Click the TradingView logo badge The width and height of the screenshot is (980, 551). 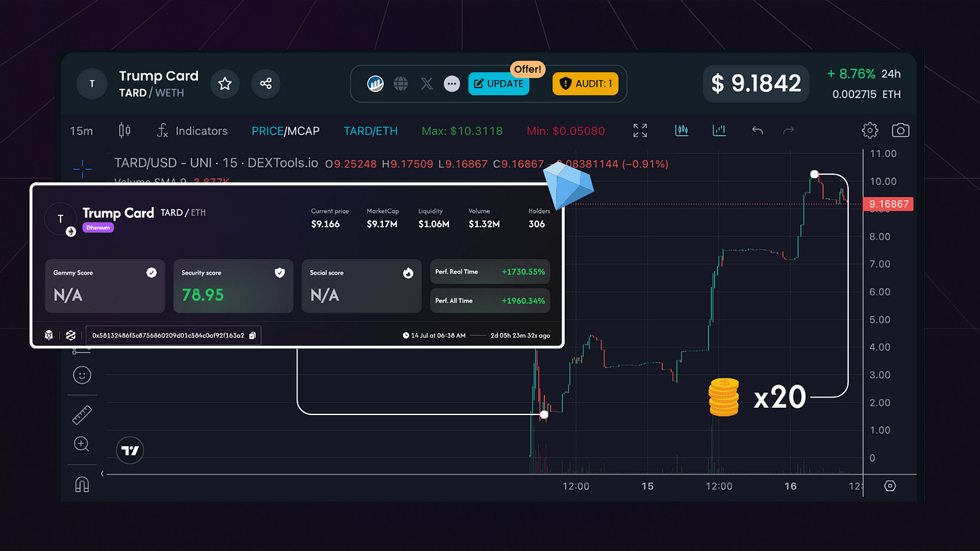pyautogui.click(x=131, y=451)
